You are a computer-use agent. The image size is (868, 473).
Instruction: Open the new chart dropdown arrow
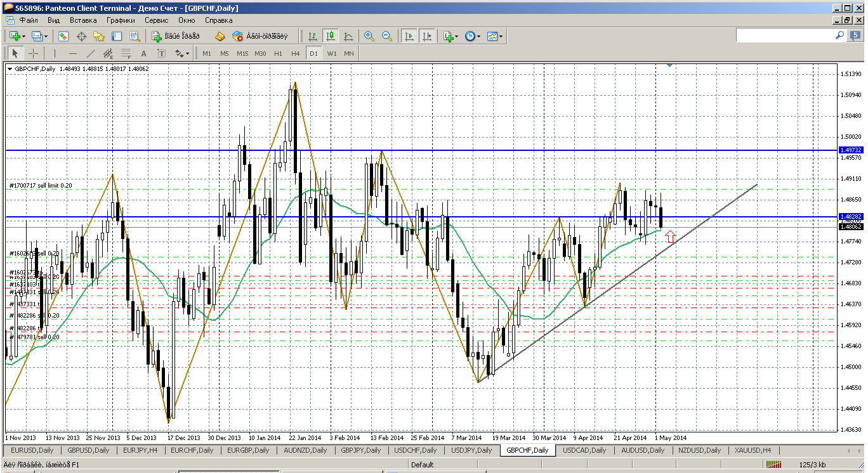tap(23, 37)
